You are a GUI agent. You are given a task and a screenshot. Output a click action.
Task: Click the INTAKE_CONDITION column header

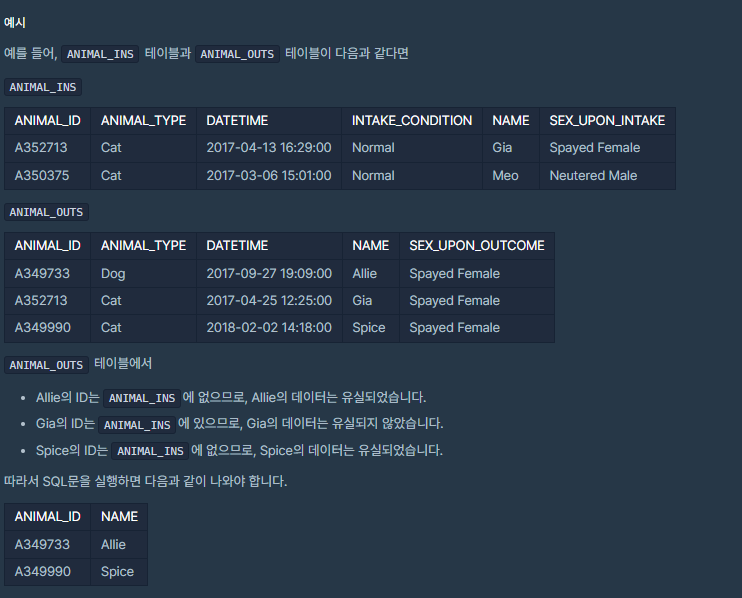tap(412, 121)
